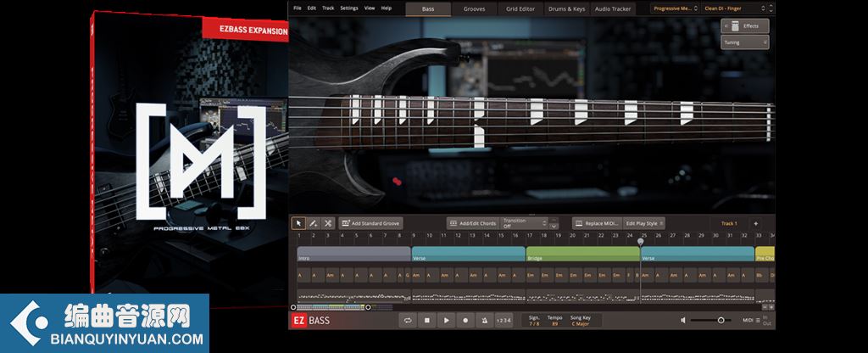Screen dimensions: 868x353
Task: Select the Pre Chorus song block
Action: click(x=765, y=254)
